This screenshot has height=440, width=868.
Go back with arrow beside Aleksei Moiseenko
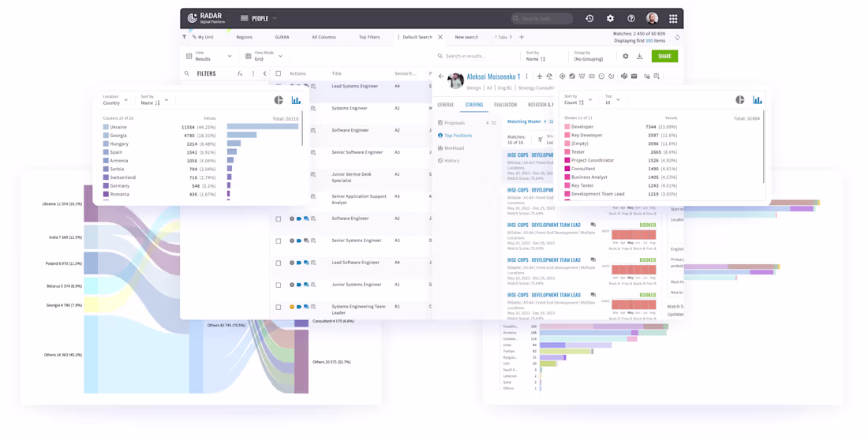440,76
